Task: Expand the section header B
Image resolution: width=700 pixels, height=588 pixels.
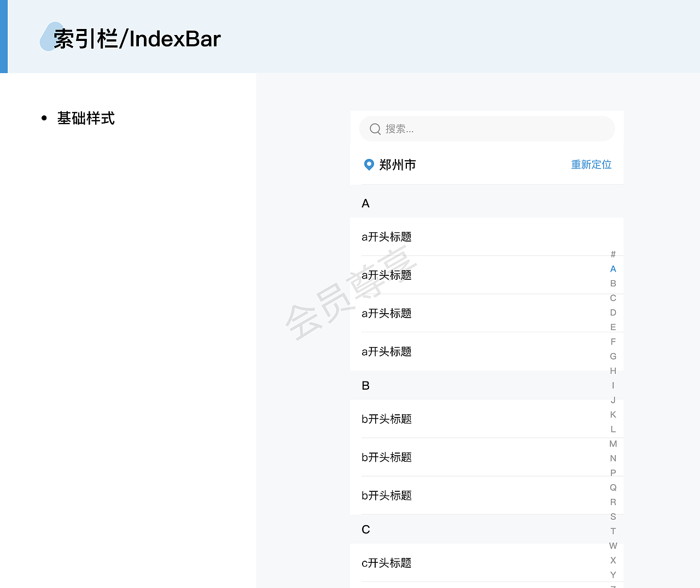Action: (x=365, y=385)
